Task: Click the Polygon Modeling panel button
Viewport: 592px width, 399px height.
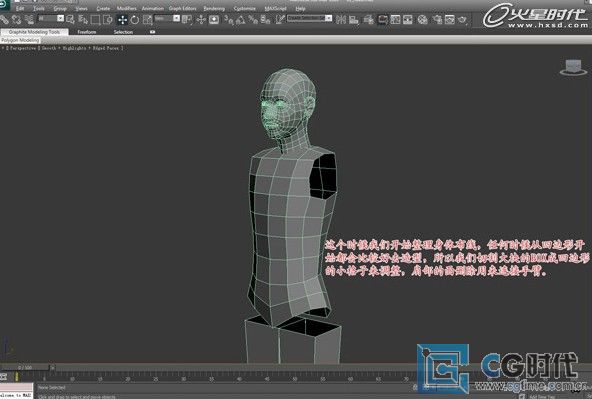Action: pos(20,40)
